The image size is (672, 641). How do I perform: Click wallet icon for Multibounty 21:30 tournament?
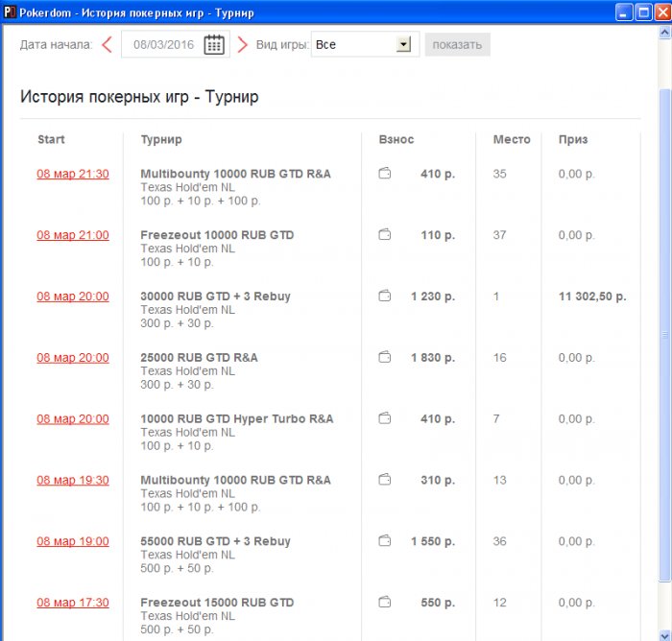[x=385, y=174]
